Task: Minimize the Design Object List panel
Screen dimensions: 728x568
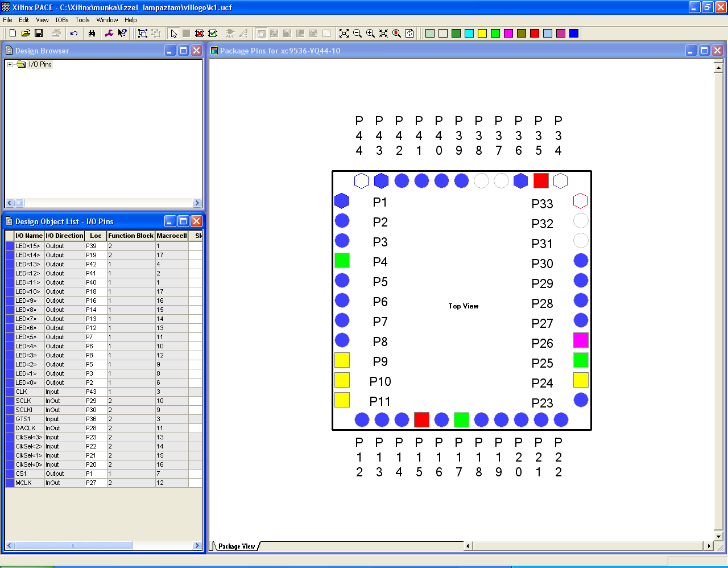Action: click(170, 221)
